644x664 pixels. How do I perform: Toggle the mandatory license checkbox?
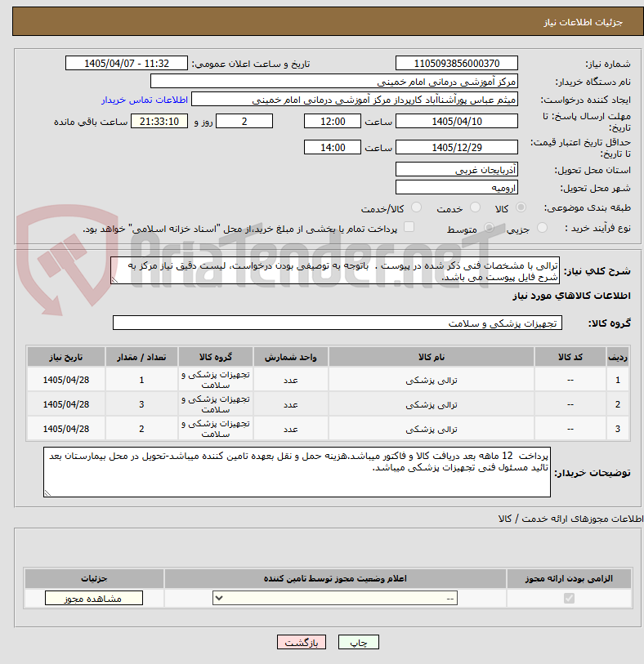click(569, 598)
